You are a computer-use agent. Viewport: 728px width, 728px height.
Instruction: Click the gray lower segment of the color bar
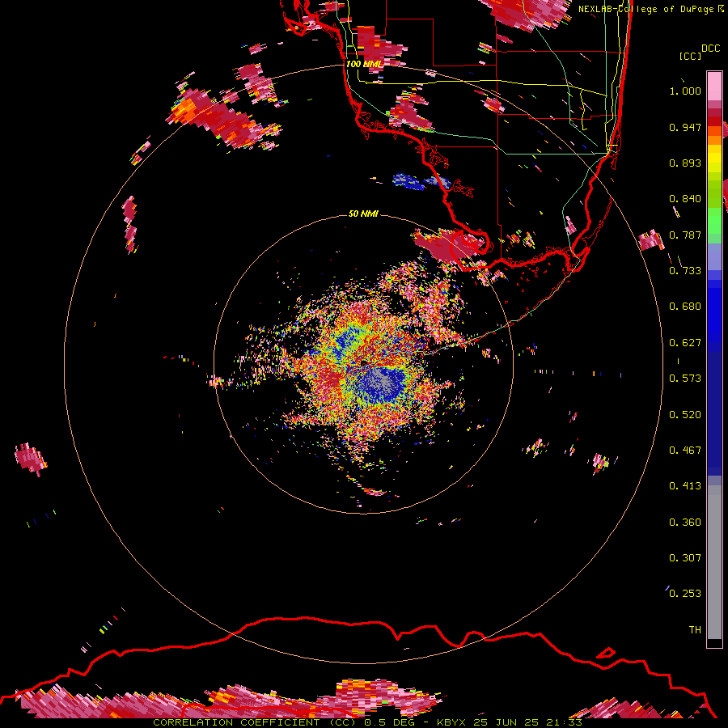714,562
